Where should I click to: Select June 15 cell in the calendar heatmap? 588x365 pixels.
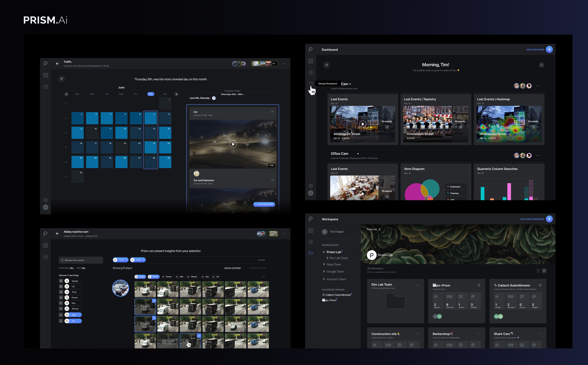coord(165,133)
